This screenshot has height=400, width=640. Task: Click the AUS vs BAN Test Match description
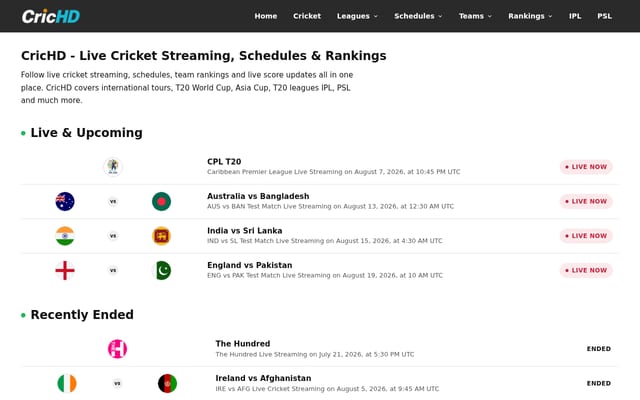(330, 207)
